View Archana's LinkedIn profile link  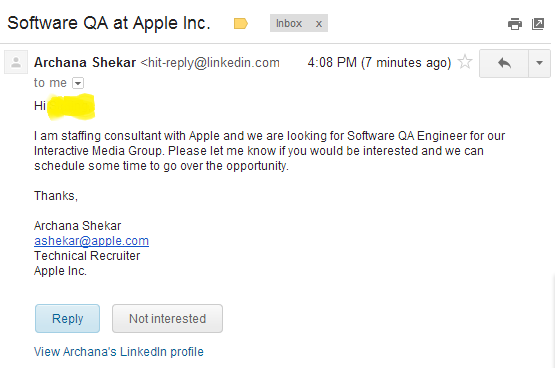119,352
